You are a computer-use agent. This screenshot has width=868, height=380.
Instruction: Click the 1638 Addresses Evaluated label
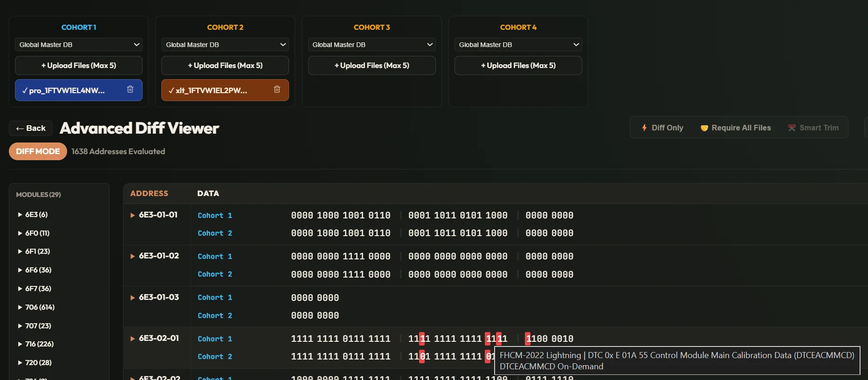(x=118, y=151)
